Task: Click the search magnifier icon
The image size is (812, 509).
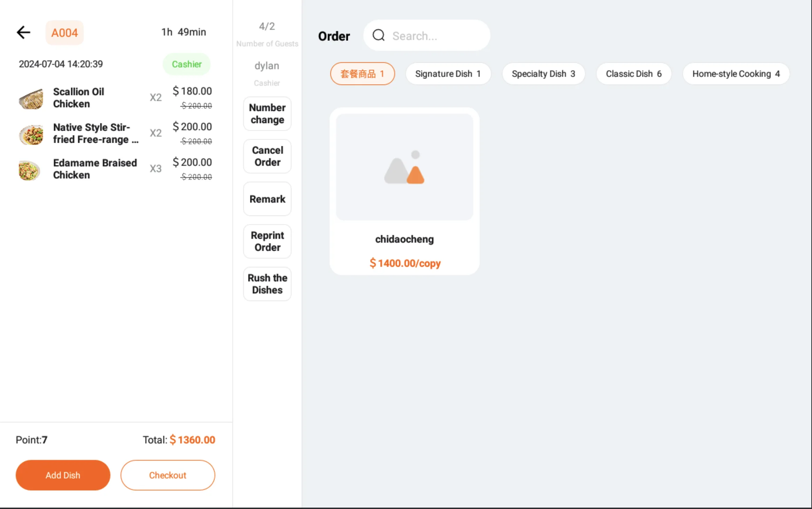Action: pyautogui.click(x=378, y=36)
